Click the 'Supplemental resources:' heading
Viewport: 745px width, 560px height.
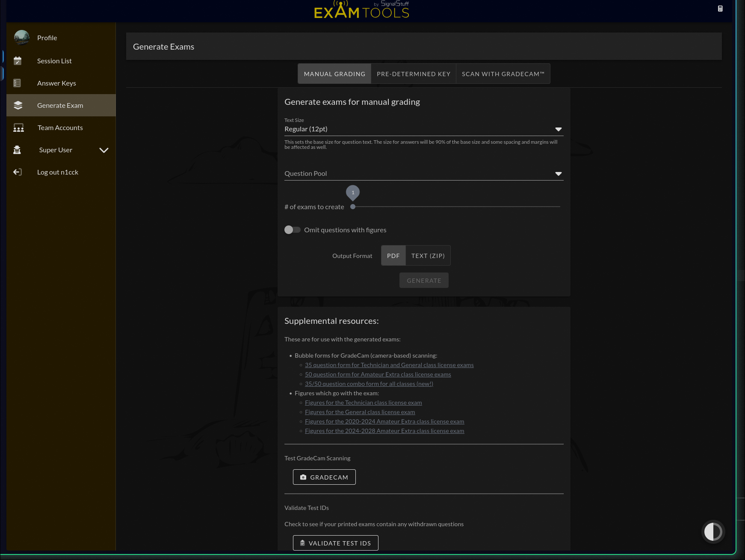tap(331, 321)
